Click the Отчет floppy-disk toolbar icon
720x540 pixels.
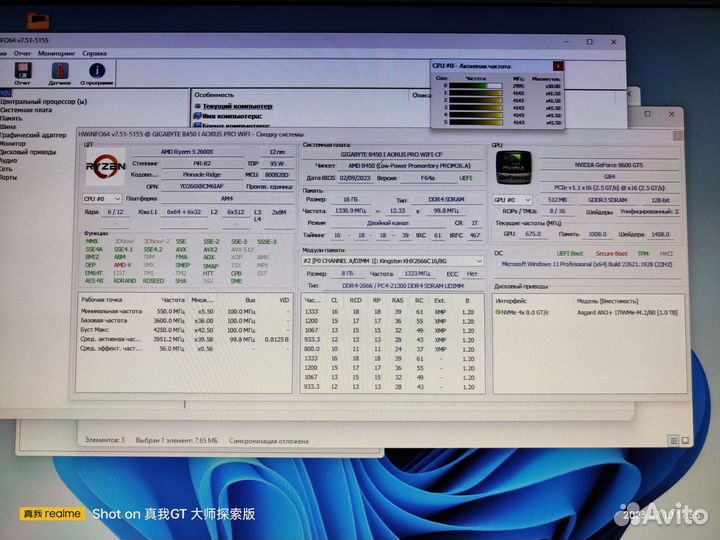click(x=22, y=73)
